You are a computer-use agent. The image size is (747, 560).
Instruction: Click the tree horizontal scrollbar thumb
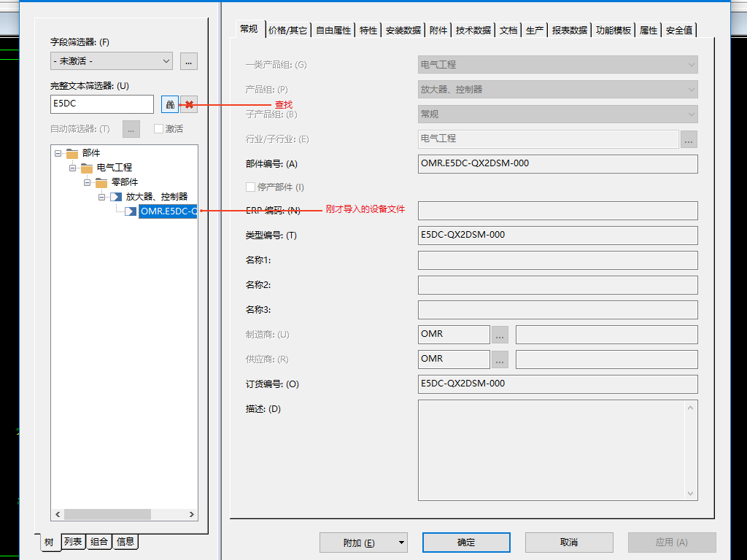pyautogui.click(x=108, y=514)
